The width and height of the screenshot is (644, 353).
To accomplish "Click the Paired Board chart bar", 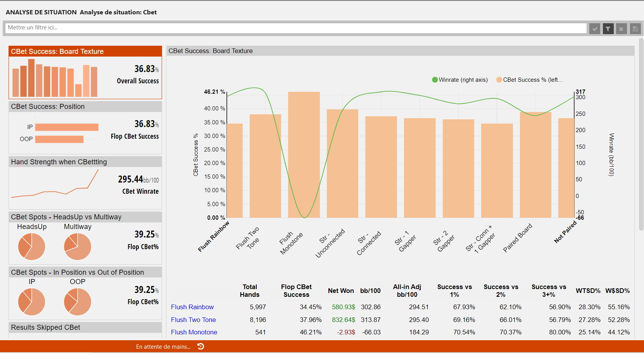I will tap(535, 165).
